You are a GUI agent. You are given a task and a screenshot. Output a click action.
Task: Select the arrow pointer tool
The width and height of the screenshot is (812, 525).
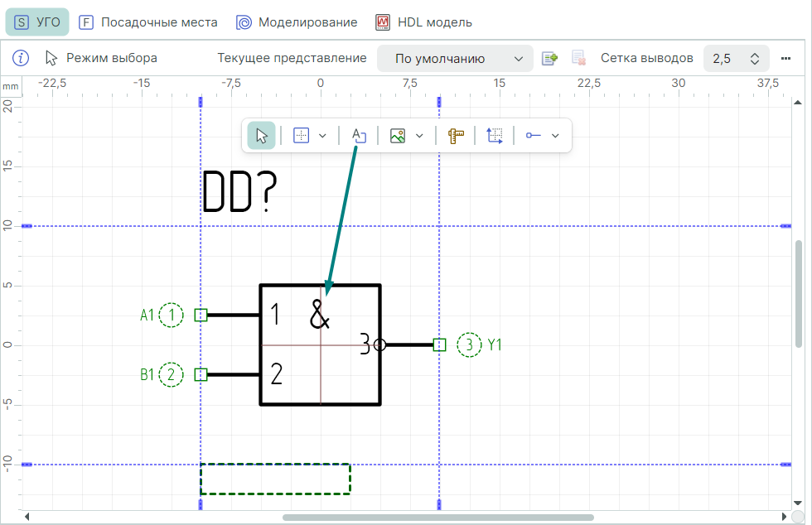[262, 136]
